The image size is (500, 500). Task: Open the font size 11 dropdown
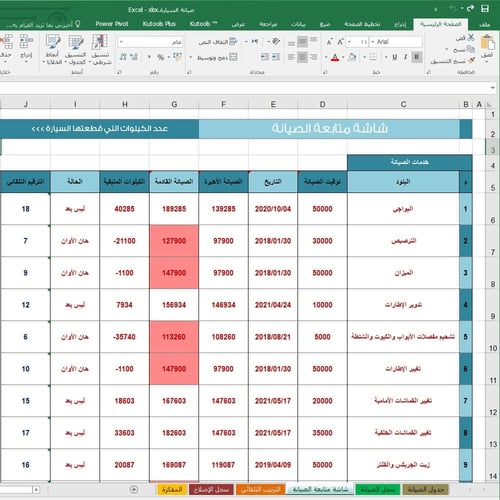349,42
